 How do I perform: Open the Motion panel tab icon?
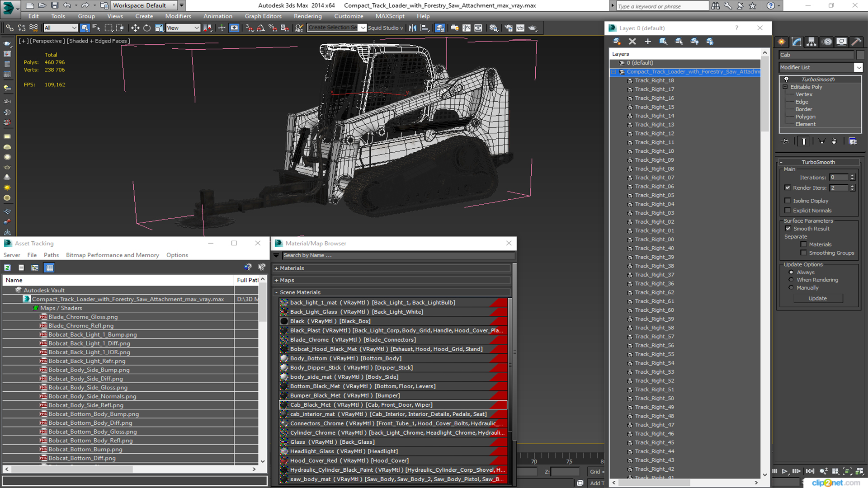click(x=827, y=42)
